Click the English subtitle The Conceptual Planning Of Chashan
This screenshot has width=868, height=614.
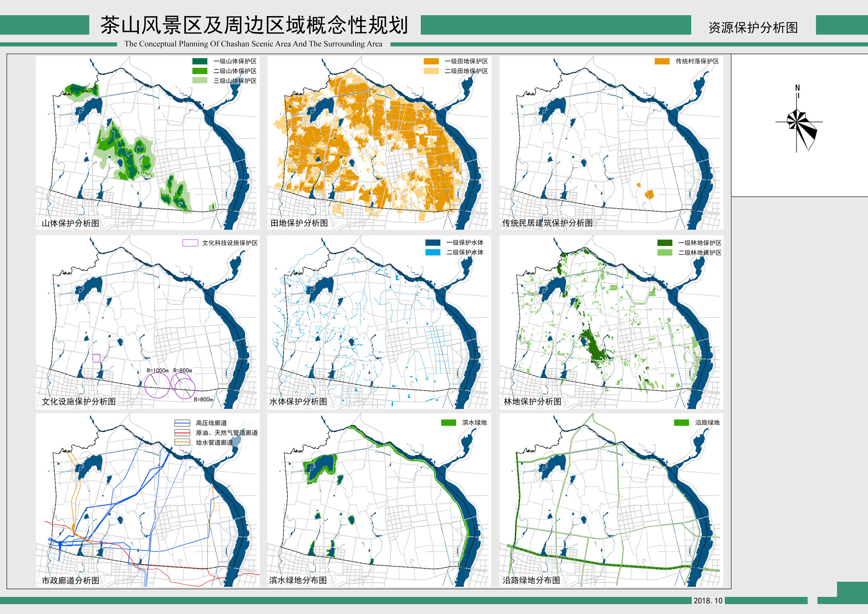point(253,44)
